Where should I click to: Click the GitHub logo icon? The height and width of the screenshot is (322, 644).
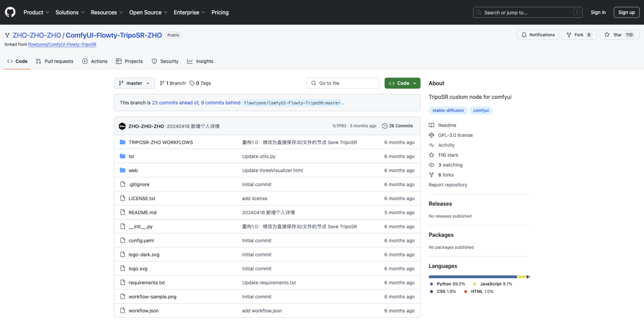[10, 12]
